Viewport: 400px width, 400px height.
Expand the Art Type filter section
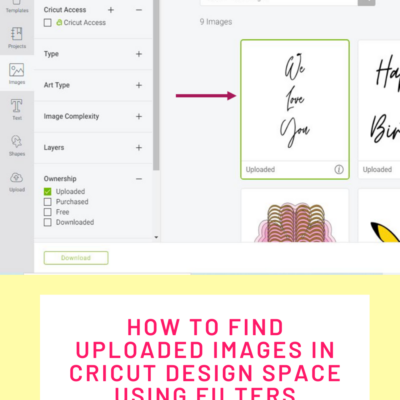click(139, 85)
